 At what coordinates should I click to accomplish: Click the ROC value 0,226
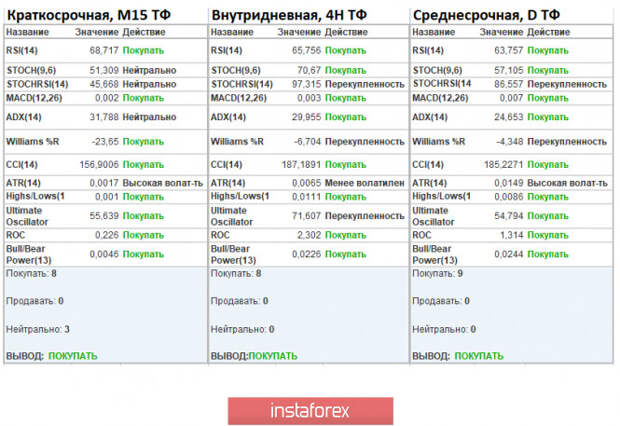(x=107, y=235)
